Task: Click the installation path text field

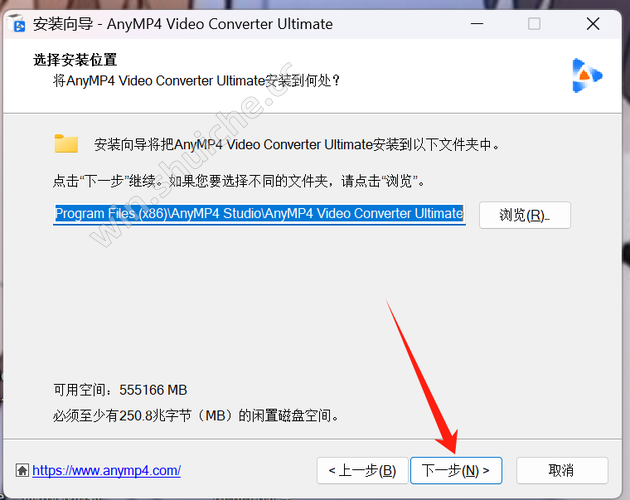Action: click(x=259, y=214)
